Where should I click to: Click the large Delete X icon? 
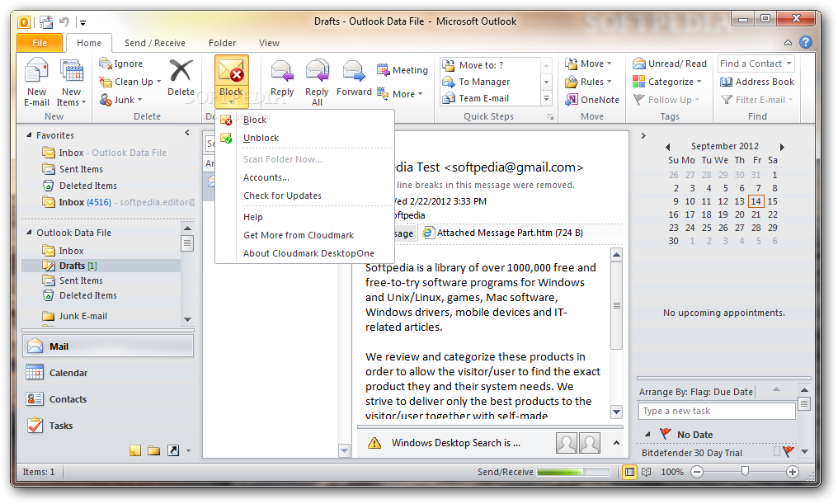[181, 71]
